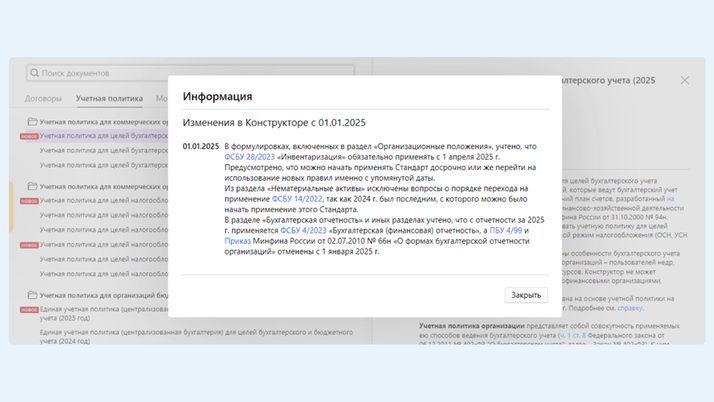Open the ФСБУ 28/2023 link
The height and width of the screenshot is (402, 714).
point(250,157)
